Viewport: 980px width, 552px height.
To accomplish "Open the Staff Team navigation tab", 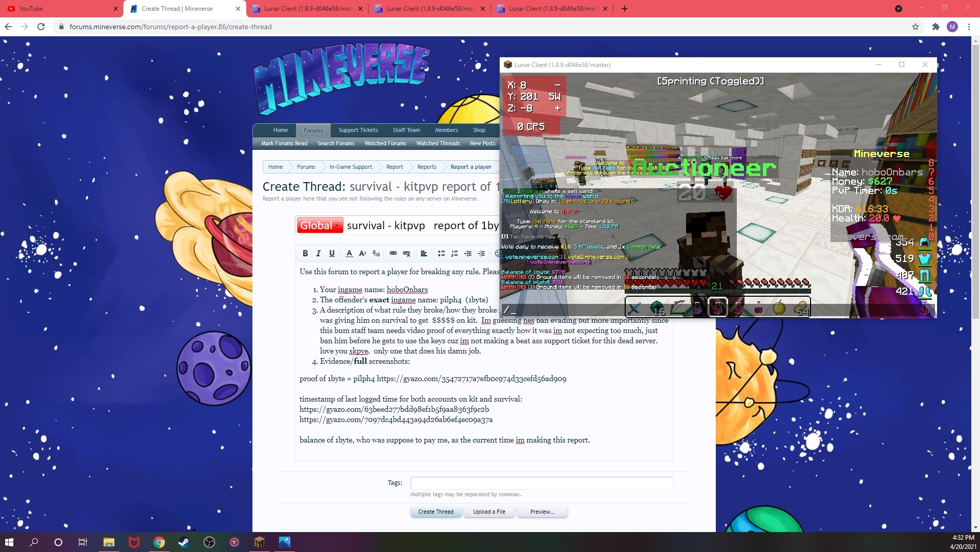I will pyautogui.click(x=407, y=130).
